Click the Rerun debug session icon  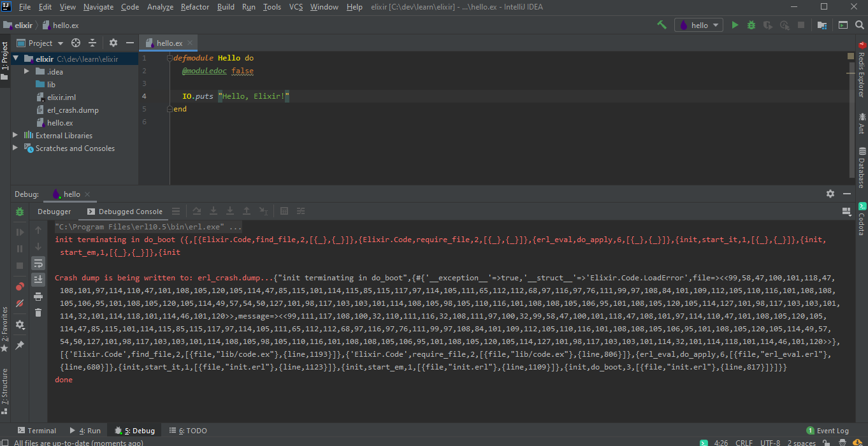tap(20, 212)
